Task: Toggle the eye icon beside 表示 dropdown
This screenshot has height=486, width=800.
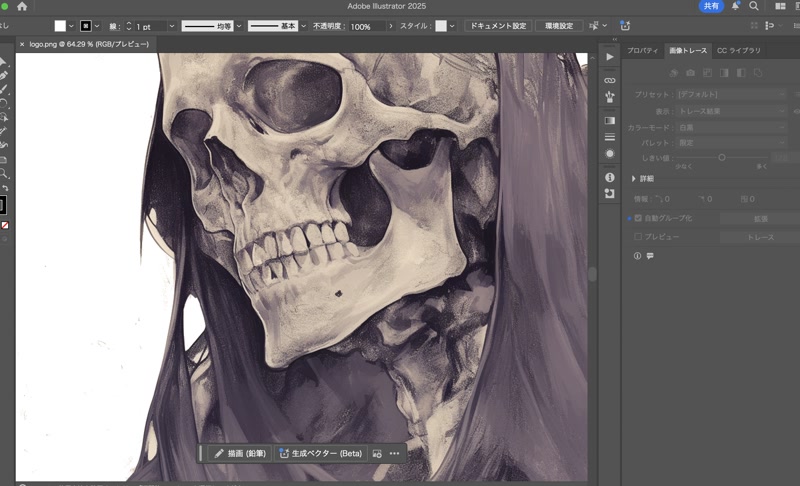Action: tap(796, 111)
